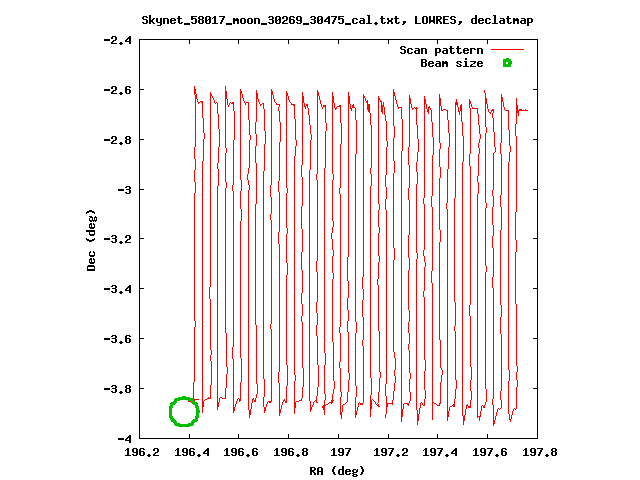Click the x-axis tick label 197.4
Viewport: 640px width, 480px height.
[440, 452]
